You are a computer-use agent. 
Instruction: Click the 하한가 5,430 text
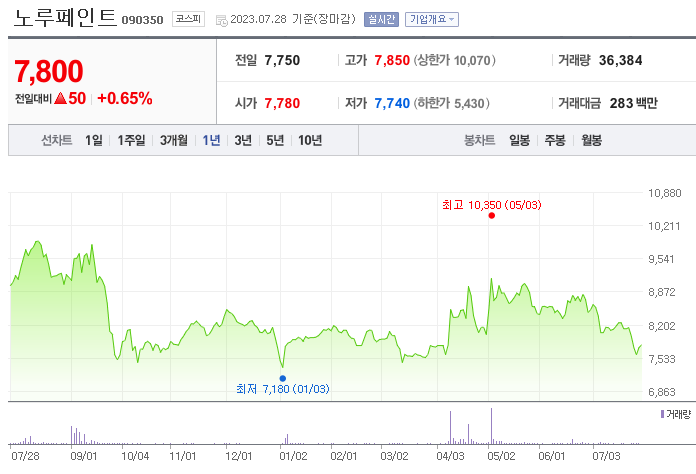pos(452,103)
